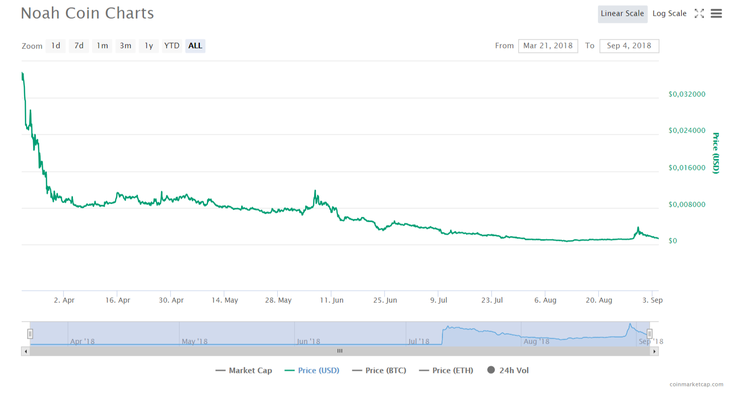The width and height of the screenshot is (750, 403).
Task: Edit the From date field
Action: [x=548, y=46]
